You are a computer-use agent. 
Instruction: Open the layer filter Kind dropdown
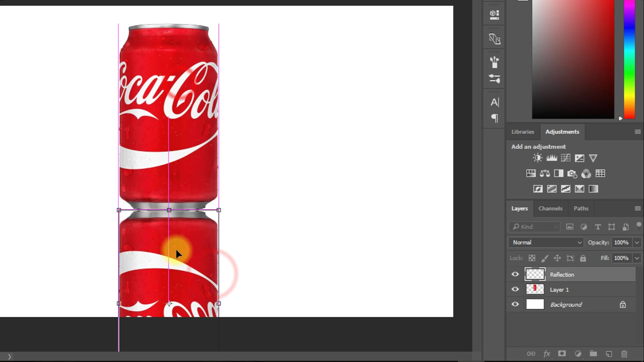tap(535, 227)
